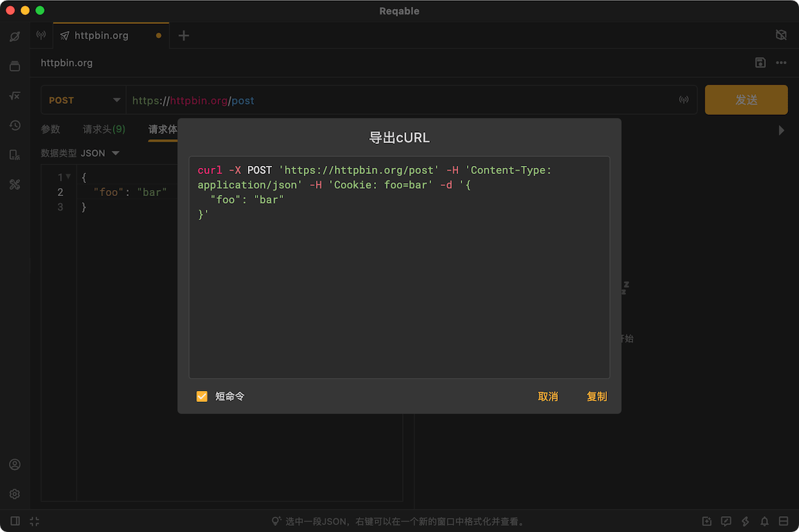Click the 发送 send button
Viewport: 799px width, 532px height.
point(746,100)
